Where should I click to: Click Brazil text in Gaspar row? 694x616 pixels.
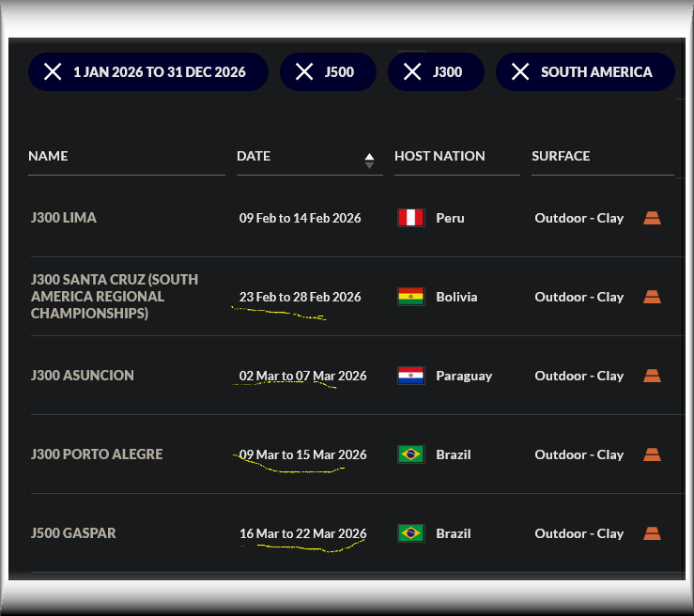(454, 533)
